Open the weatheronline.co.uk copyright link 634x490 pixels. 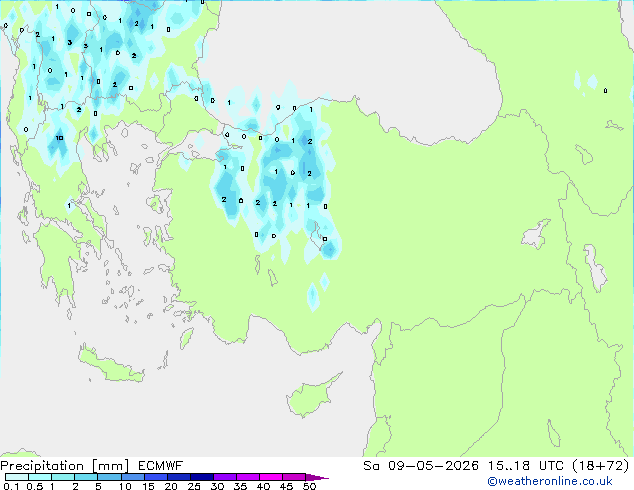click(x=550, y=481)
